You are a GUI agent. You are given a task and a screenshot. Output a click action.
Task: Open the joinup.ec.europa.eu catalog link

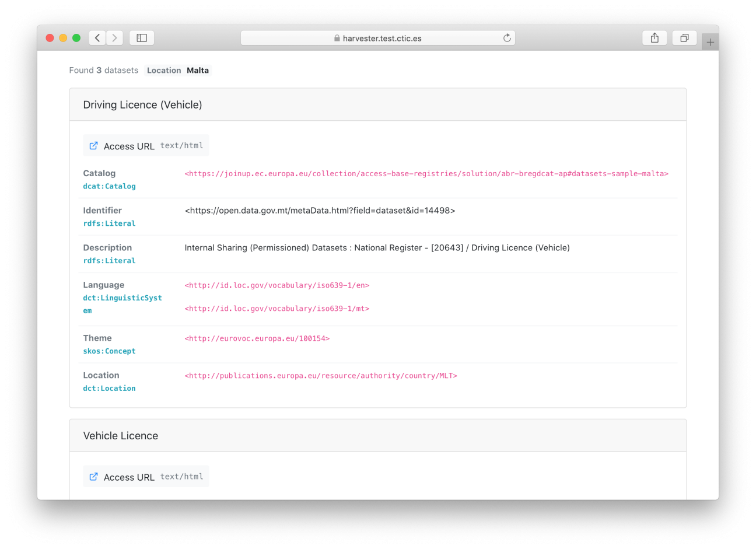coord(426,174)
